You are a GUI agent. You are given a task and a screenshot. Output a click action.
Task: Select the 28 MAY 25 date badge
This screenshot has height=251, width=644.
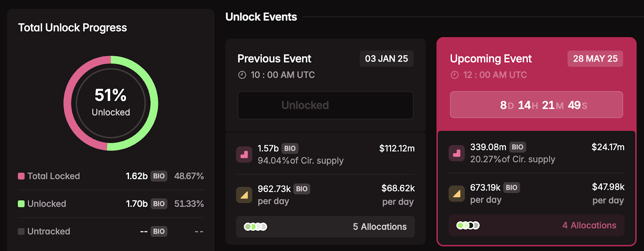595,59
